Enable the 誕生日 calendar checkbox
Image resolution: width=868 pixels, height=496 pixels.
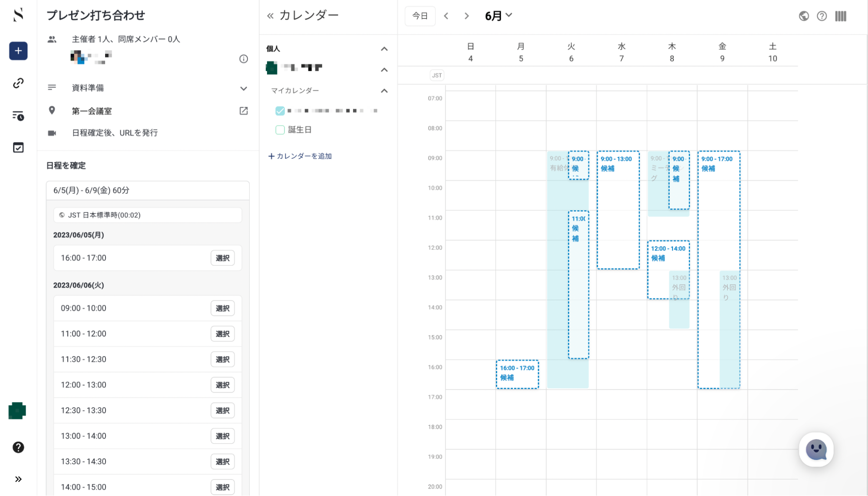(x=280, y=129)
